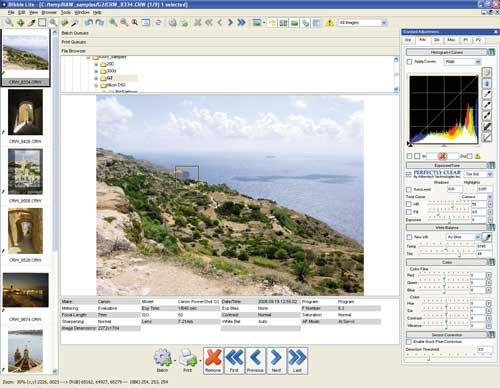This screenshot has width=500, height=388.
Task: Open the Perfectly Clear preset dropdown
Action: (479, 174)
